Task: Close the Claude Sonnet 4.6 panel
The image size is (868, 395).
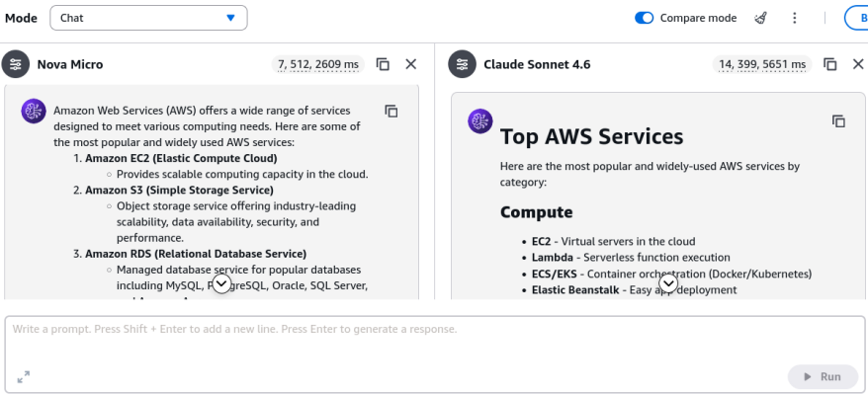Action: pos(858,64)
